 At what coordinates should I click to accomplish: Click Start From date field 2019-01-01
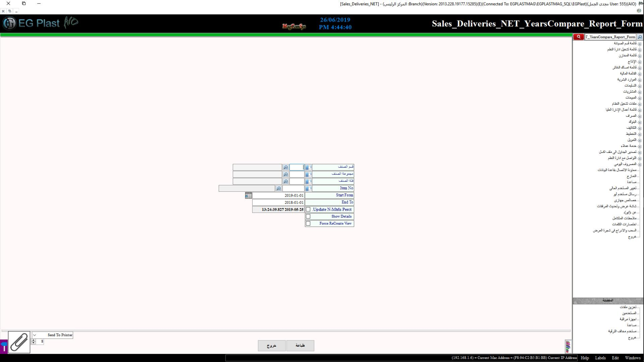(278, 196)
